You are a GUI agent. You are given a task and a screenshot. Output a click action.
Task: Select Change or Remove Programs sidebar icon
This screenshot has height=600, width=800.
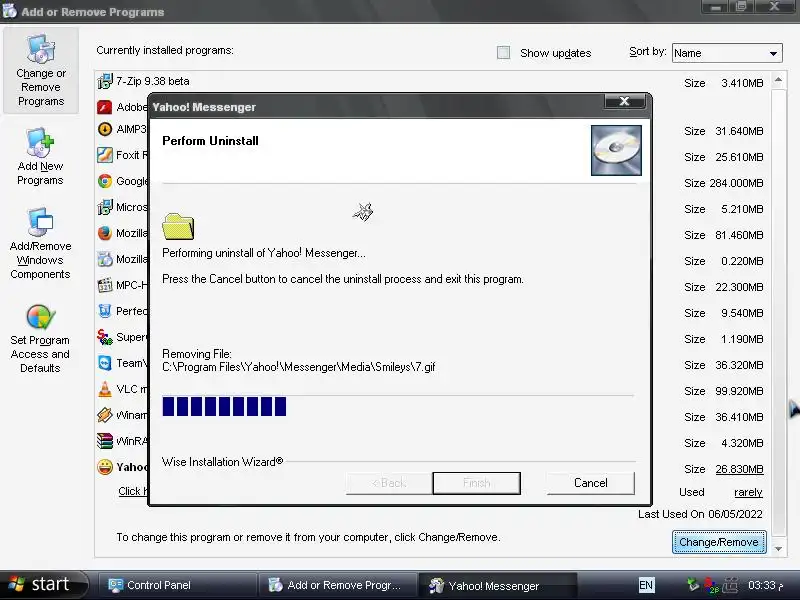[x=41, y=70]
